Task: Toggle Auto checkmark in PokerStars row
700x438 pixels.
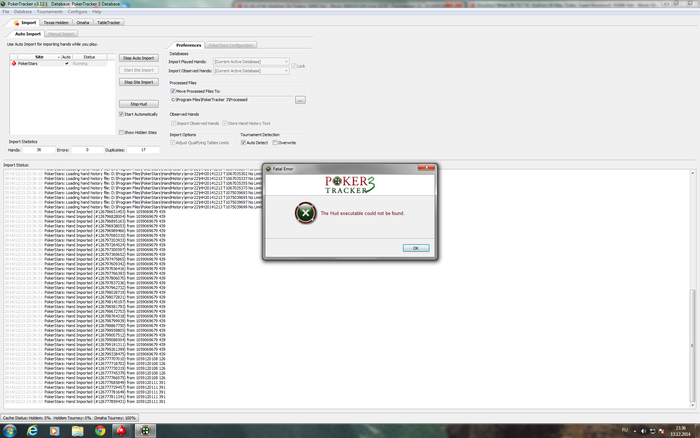Action: (x=67, y=63)
